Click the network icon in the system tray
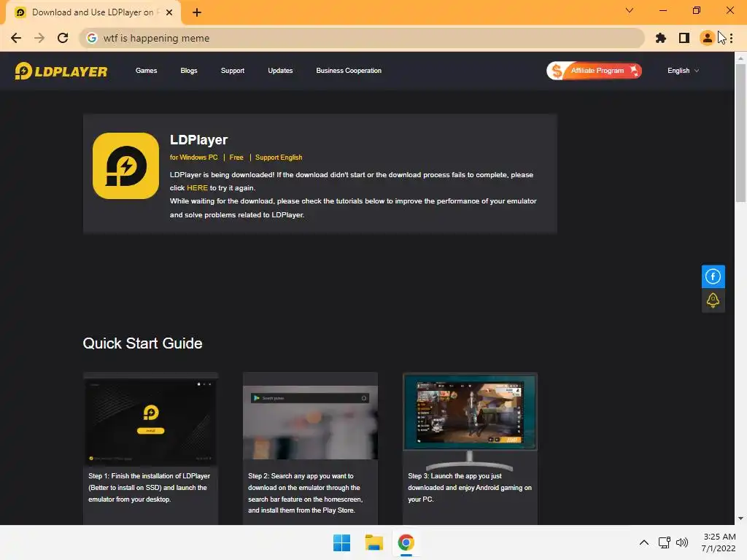Viewport: 747px width, 560px height. [664, 542]
